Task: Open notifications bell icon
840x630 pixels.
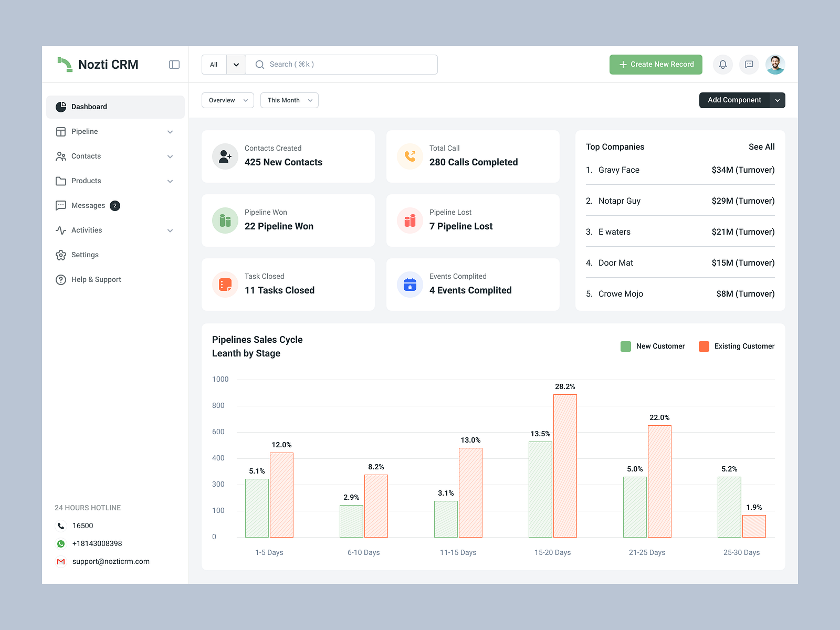Action: click(723, 65)
